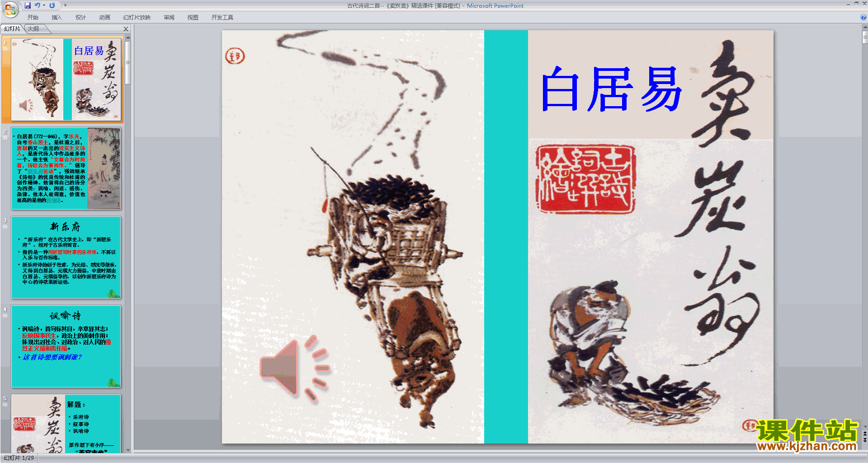868x463 pixels.
Task: Redo the last action
Action: click(x=52, y=5)
